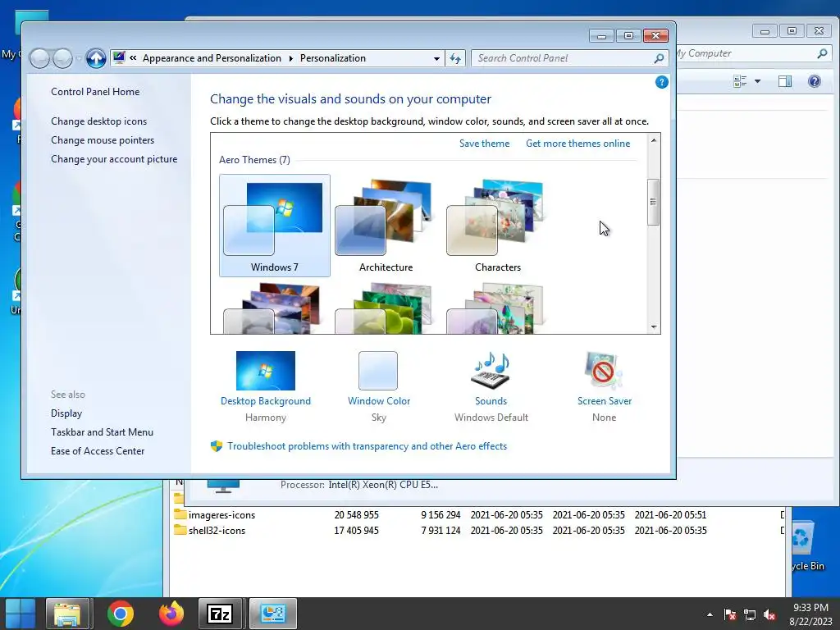Click the search magnifier in Control Panel
This screenshot has width=840, height=630.
(x=659, y=58)
